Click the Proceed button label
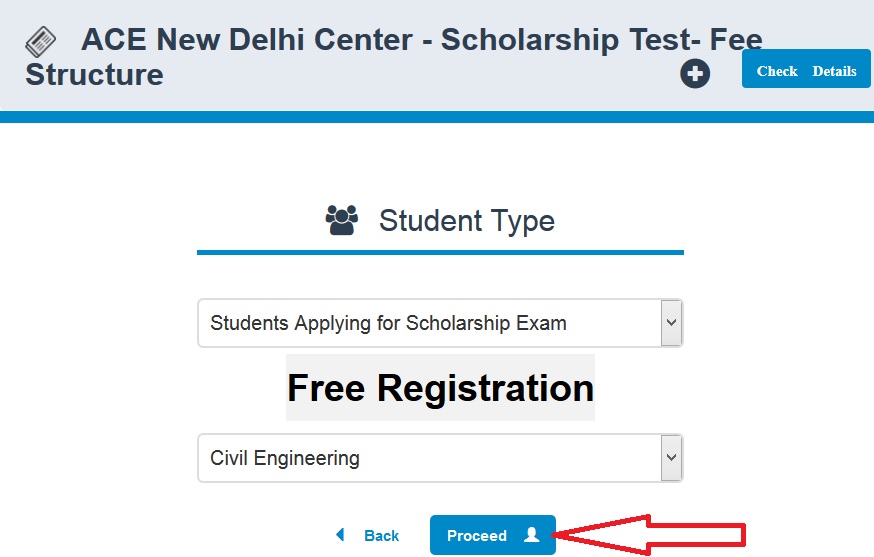Screen dimensions: 874x557 [x=477, y=536]
